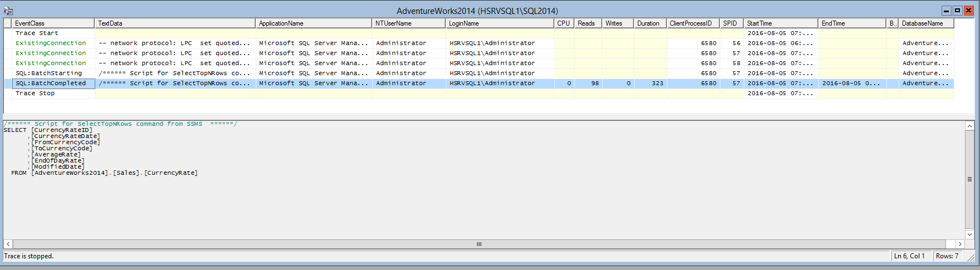Image resolution: width=980 pixels, height=270 pixels.
Task: Click the Profiler trace window icon
Action: click(x=8, y=11)
